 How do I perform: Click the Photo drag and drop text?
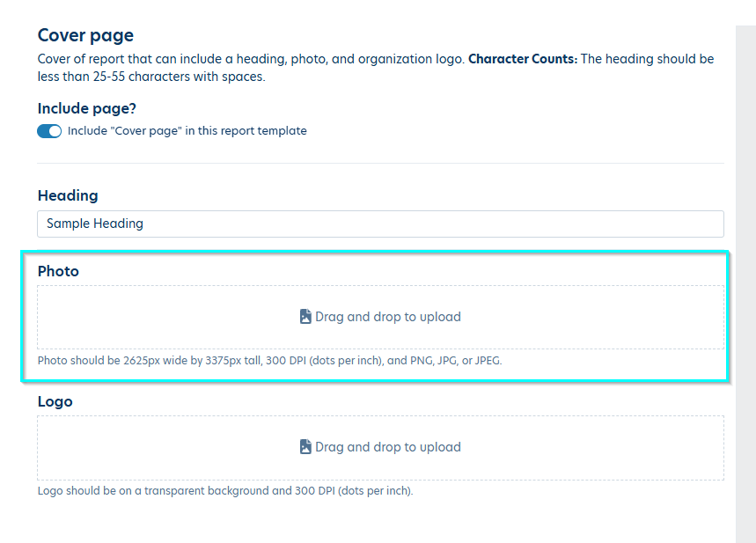point(388,317)
